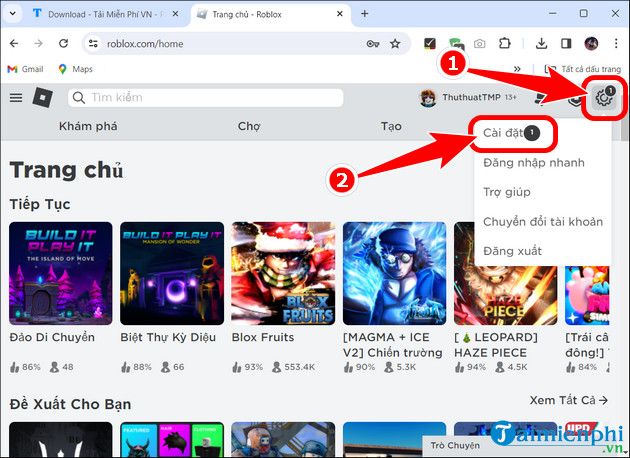Open the hamburger navigation menu
Viewport: 630px width, 458px height.
pos(16,98)
